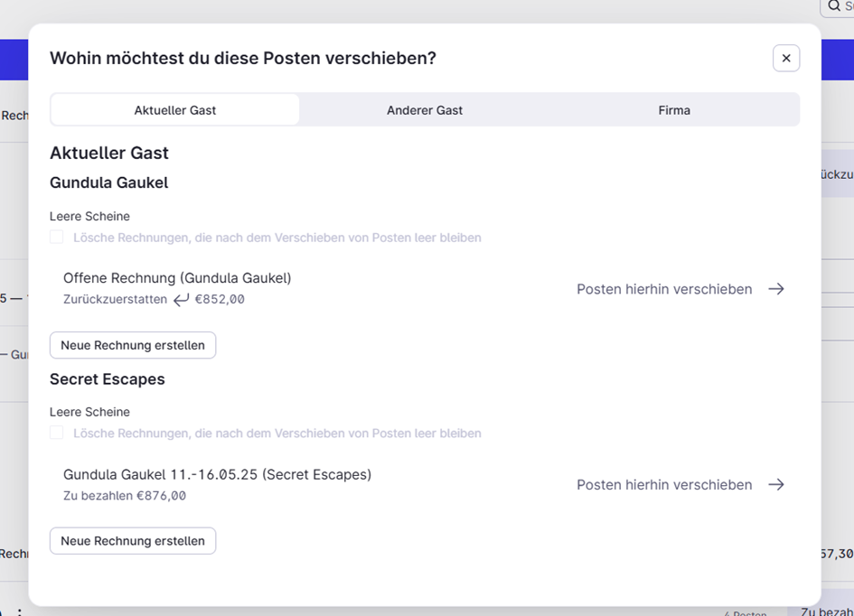The height and width of the screenshot is (616, 854).
Task: Click the Zurückzuerstatten €852,00 amount text
Action: coord(155,299)
